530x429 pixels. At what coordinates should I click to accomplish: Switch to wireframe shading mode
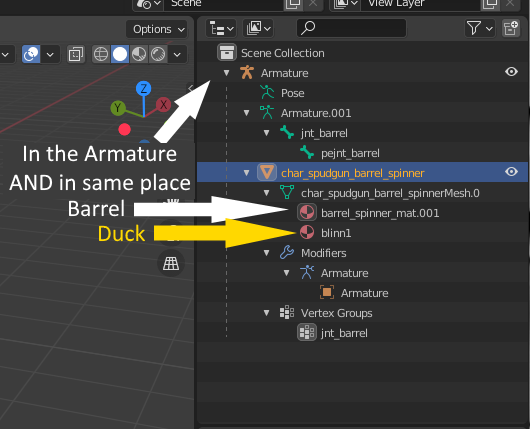click(101, 54)
